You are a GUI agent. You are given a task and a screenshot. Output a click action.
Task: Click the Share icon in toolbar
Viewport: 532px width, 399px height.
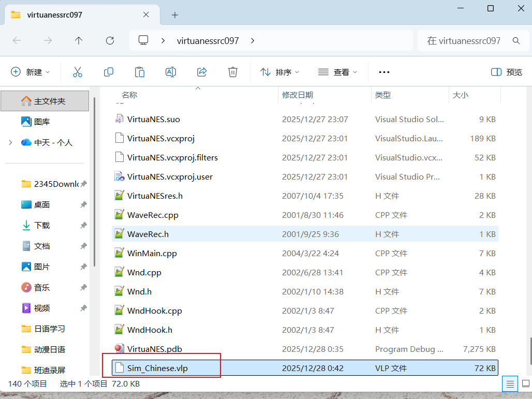tap(202, 72)
